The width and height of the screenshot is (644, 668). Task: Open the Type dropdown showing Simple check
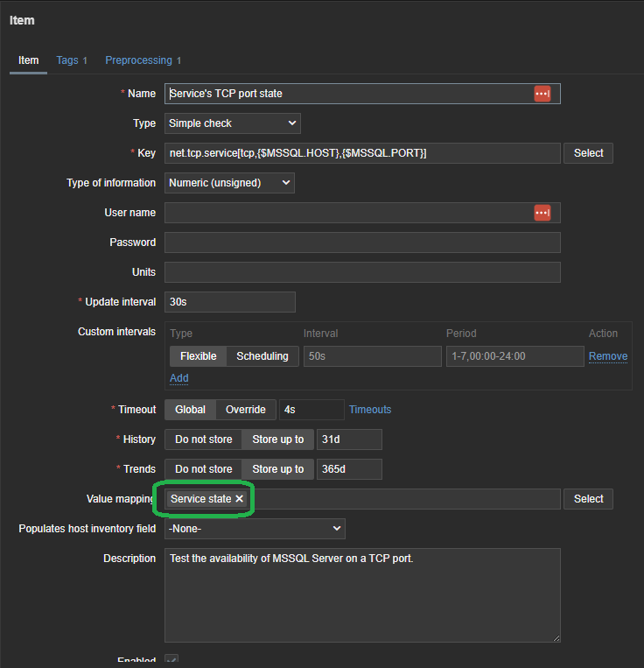click(x=232, y=123)
